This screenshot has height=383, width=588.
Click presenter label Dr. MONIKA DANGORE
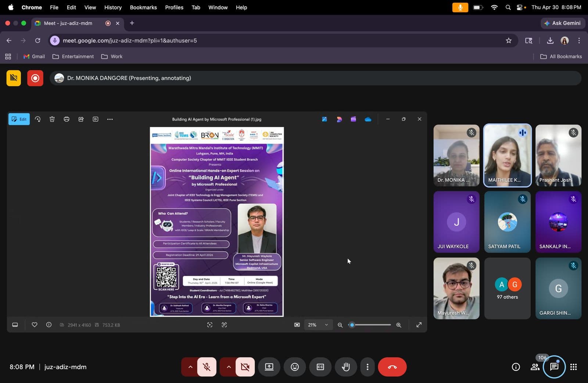coord(129,78)
